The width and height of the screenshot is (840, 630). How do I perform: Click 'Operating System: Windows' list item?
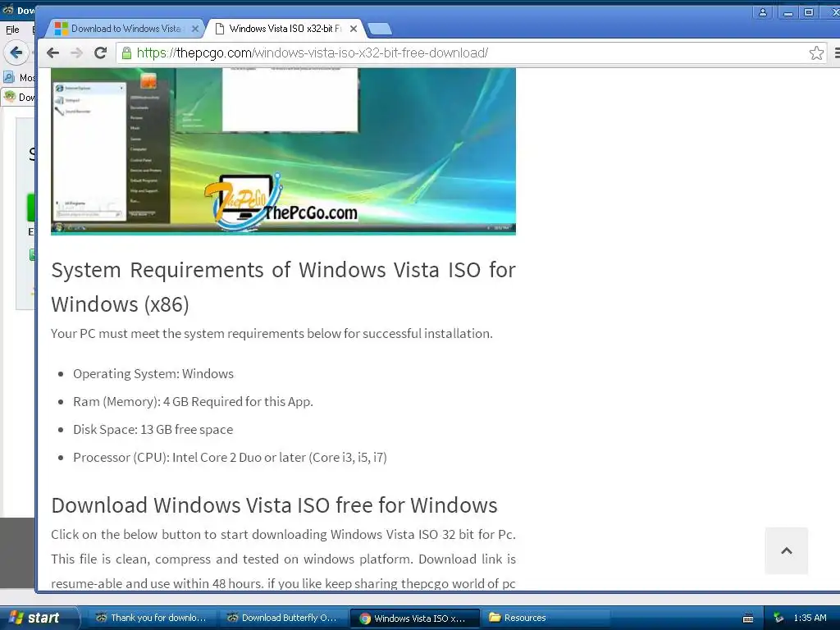click(153, 373)
